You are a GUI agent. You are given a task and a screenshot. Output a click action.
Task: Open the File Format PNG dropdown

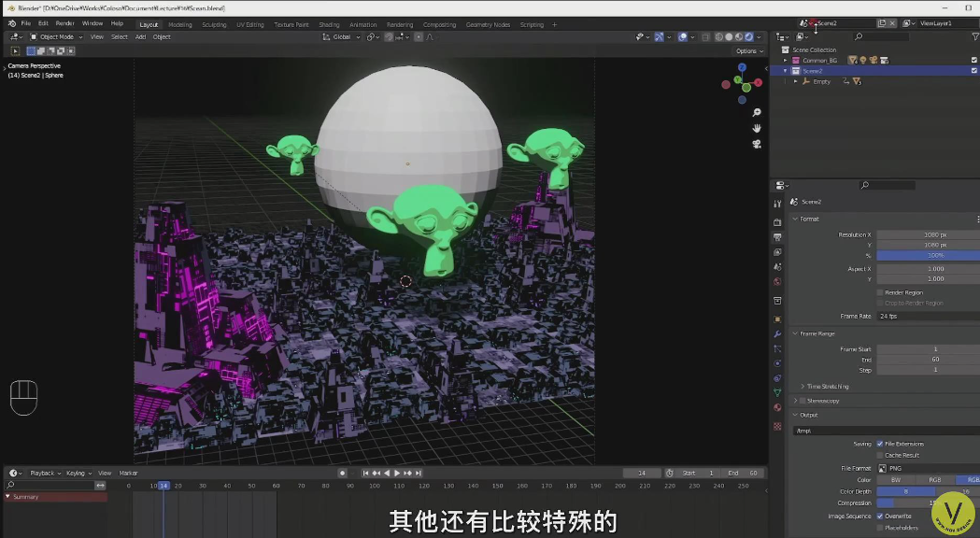(928, 468)
